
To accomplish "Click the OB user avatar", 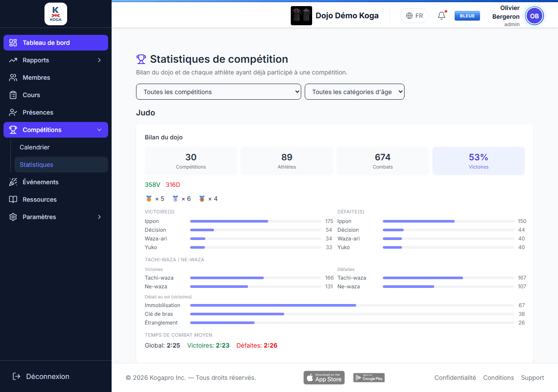I will (534, 16).
